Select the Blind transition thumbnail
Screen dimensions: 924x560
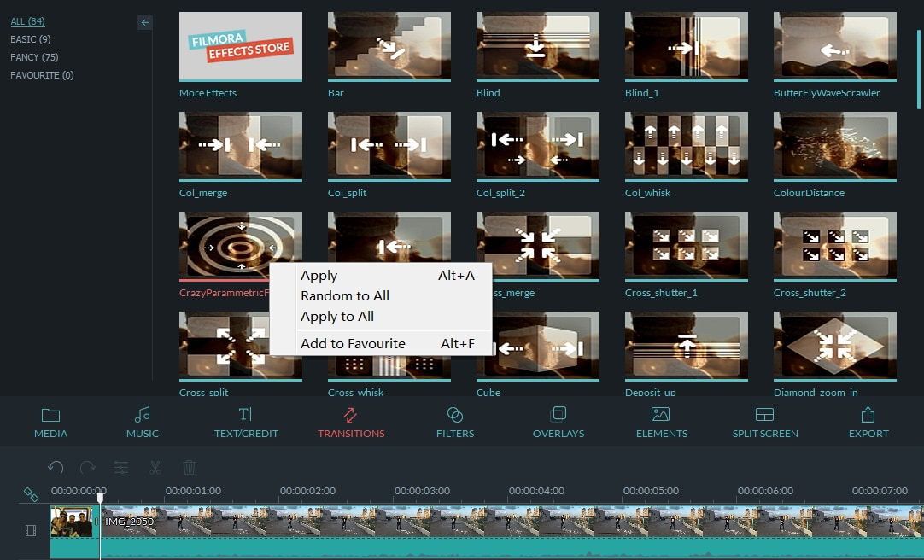pyautogui.click(x=537, y=46)
